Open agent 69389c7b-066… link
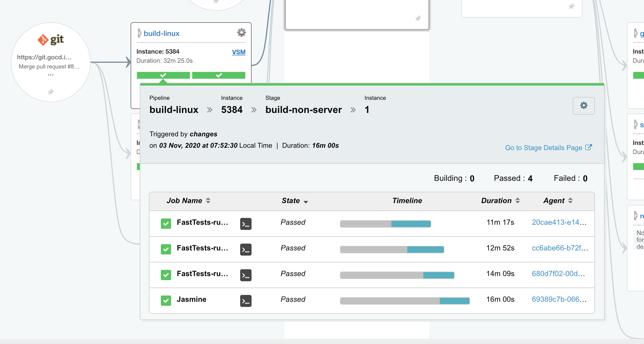The width and height of the screenshot is (644, 344). point(559,300)
